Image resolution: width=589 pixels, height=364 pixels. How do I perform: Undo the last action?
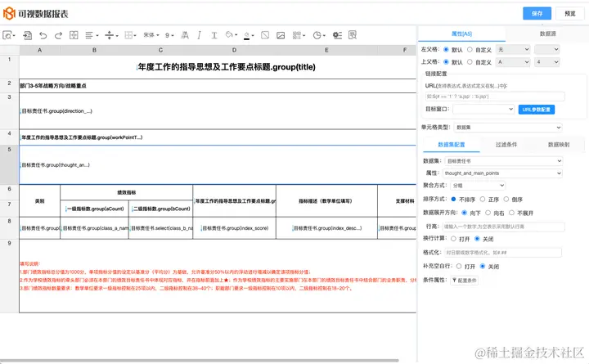[43, 35]
